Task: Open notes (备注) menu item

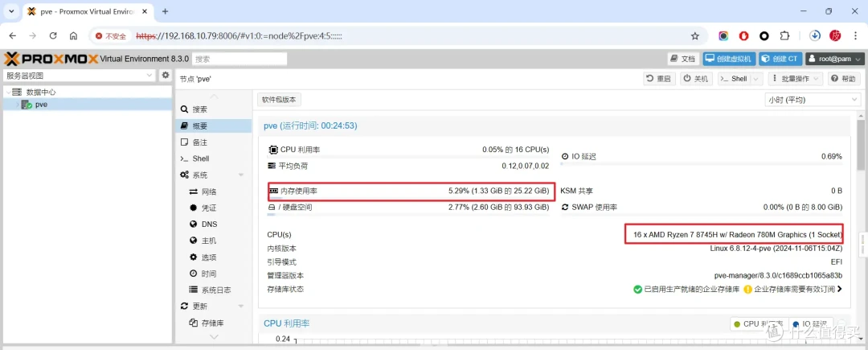Action: pos(214,142)
